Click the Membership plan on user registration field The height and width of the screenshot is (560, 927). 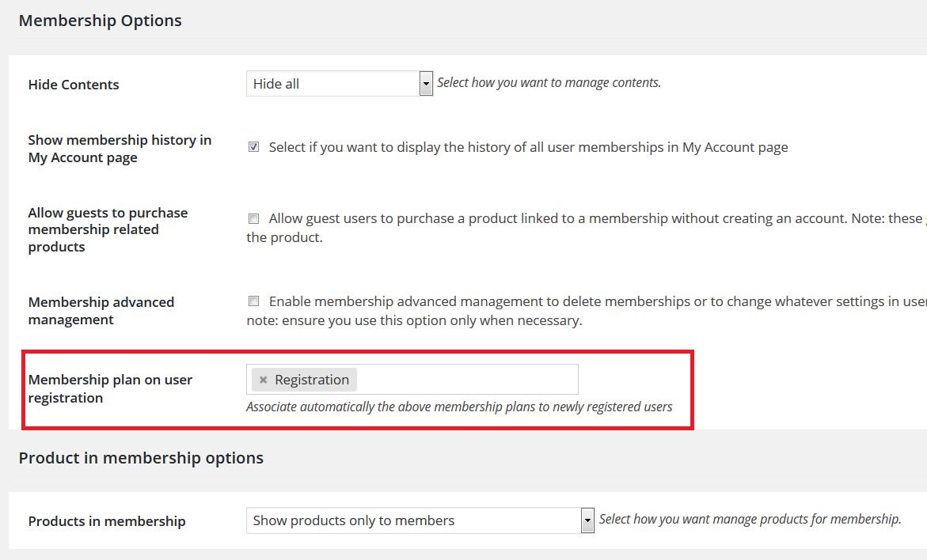412,379
